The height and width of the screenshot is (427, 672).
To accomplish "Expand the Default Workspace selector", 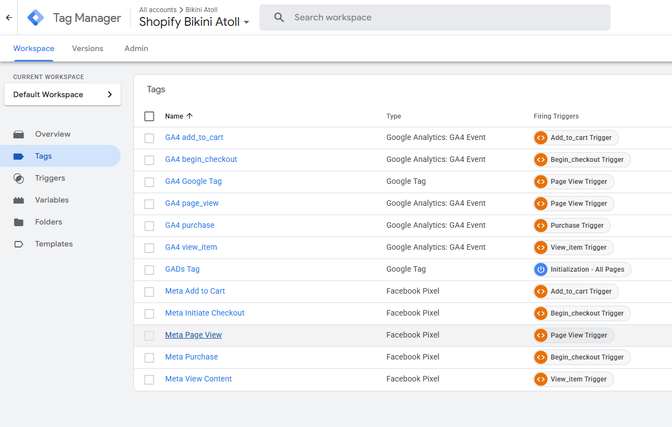I will 63,95.
